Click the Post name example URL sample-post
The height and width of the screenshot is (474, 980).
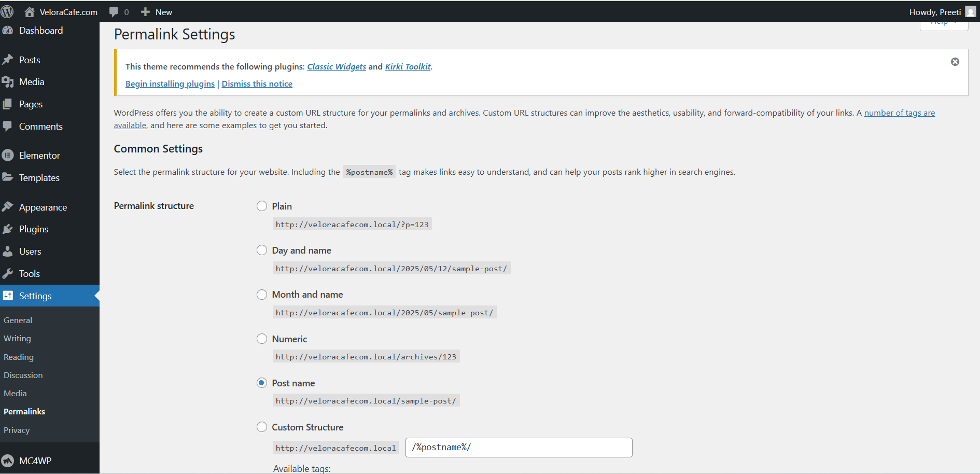366,400
